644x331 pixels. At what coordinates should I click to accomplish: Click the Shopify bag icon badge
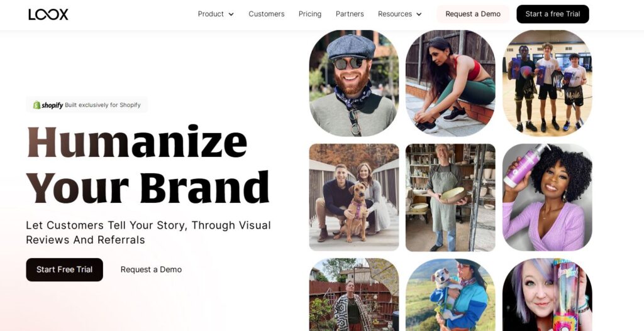(36, 105)
